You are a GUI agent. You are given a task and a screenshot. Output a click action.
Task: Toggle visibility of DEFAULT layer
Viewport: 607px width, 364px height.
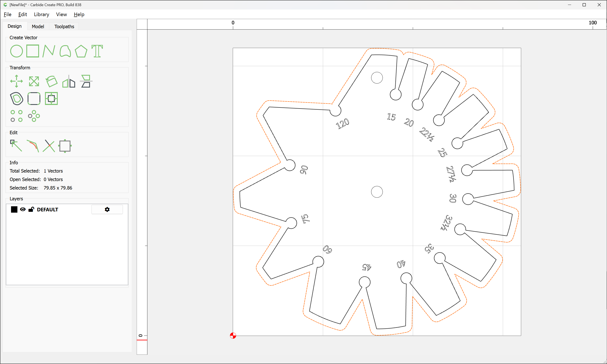pos(23,209)
